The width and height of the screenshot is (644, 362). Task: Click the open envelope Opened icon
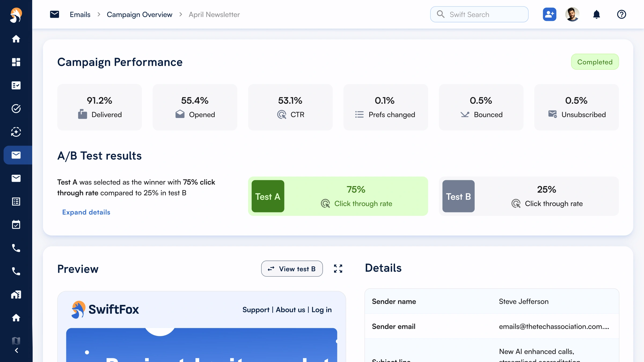pos(180,114)
